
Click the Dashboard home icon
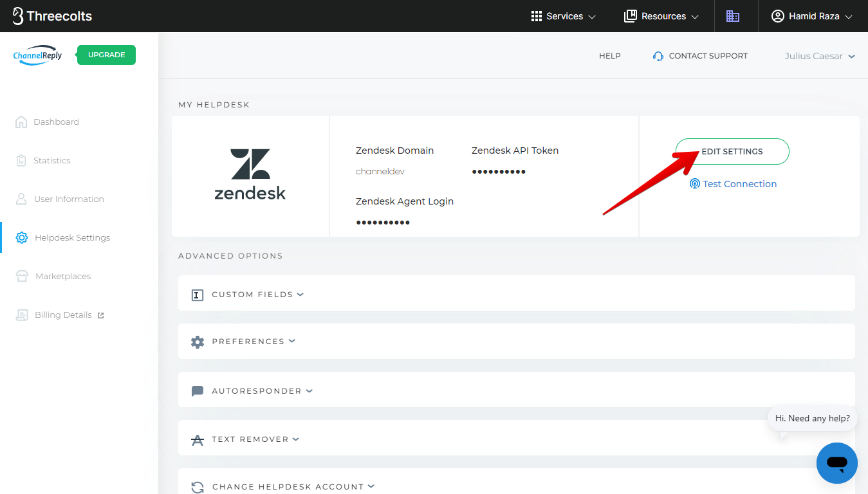tap(21, 122)
